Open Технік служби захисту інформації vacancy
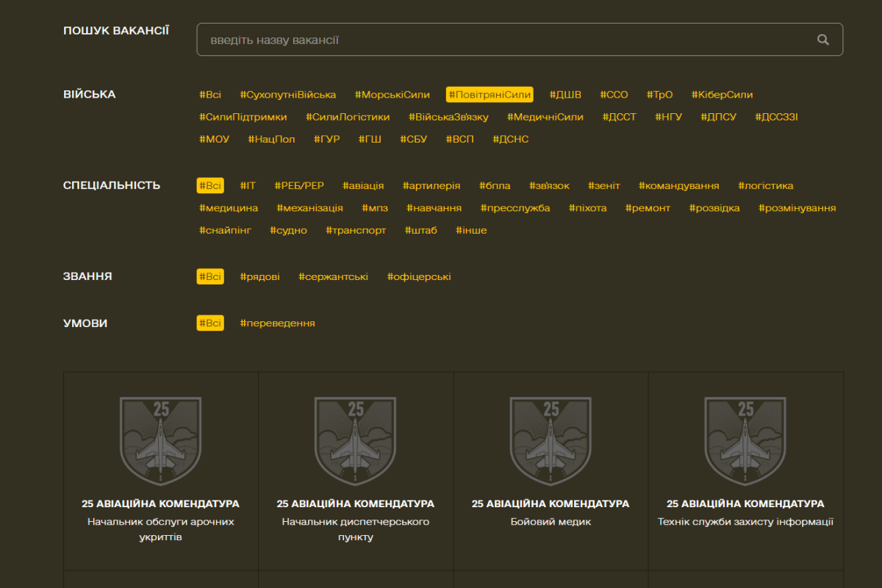 coord(745,522)
